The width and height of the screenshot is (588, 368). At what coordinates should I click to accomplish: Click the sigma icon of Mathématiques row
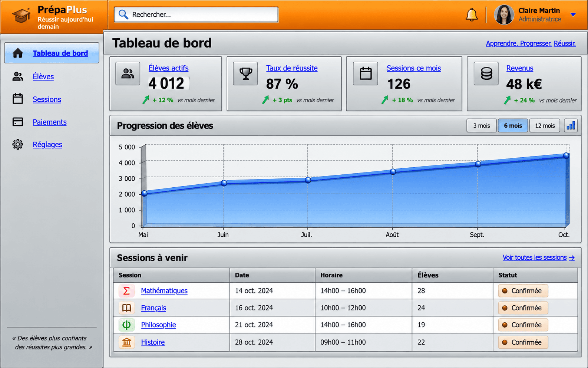pos(126,291)
